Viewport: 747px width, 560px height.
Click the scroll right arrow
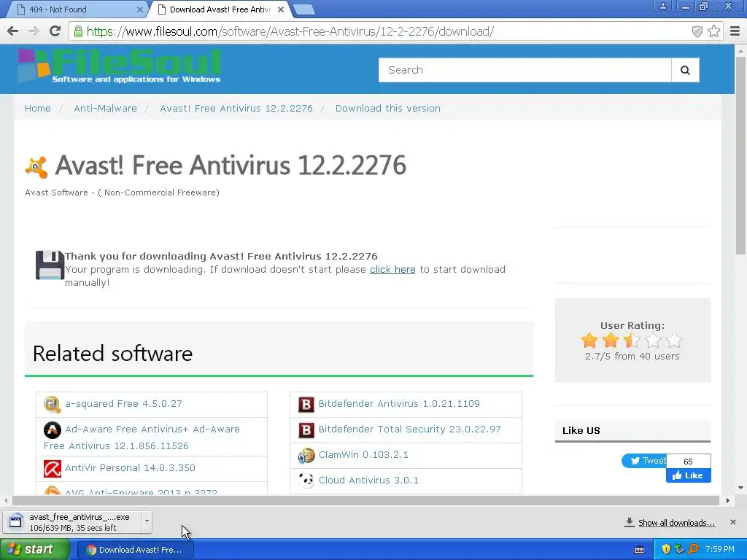pyautogui.click(x=727, y=500)
